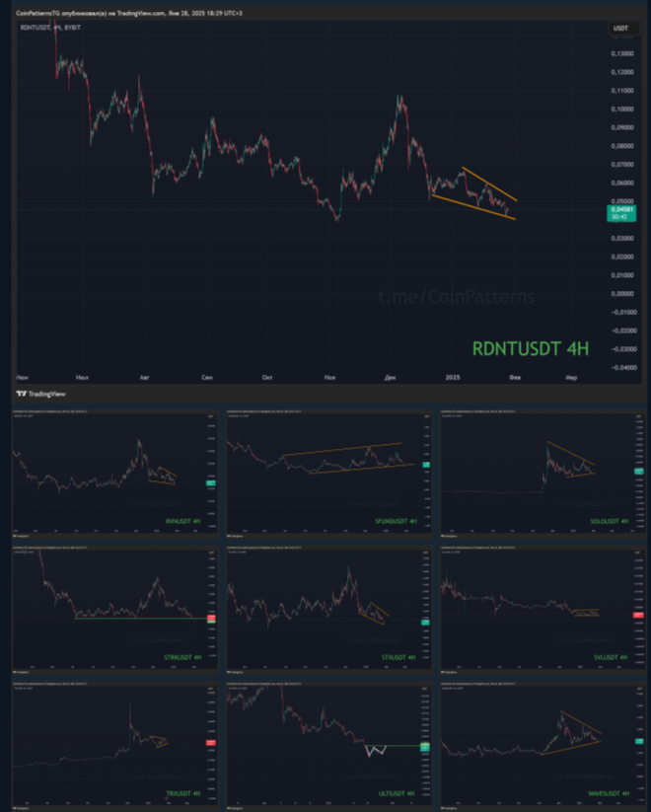Viewport: 651px width, 812px height.
Task: Click the Окт month label on time axis
Action: [267, 378]
